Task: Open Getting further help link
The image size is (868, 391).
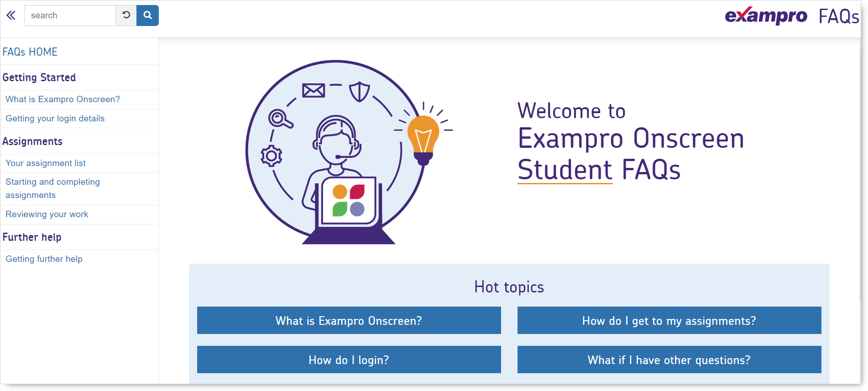Action: 44,259
